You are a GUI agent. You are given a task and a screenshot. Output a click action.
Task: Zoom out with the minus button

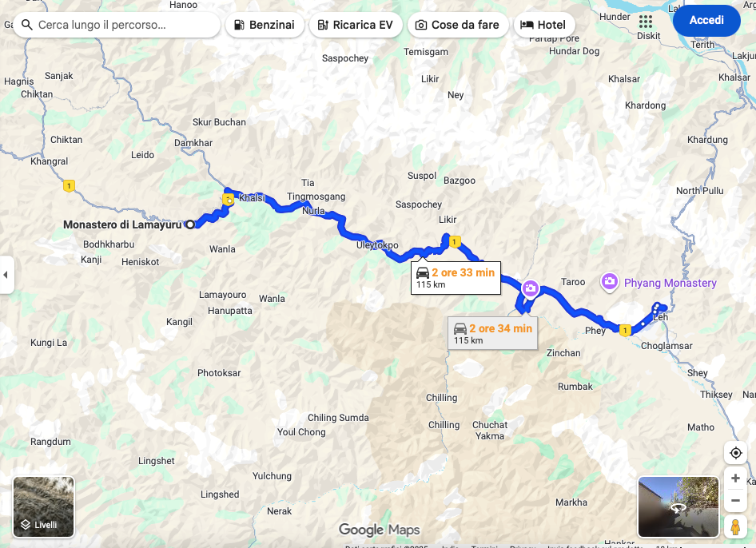(x=735, y=500)
